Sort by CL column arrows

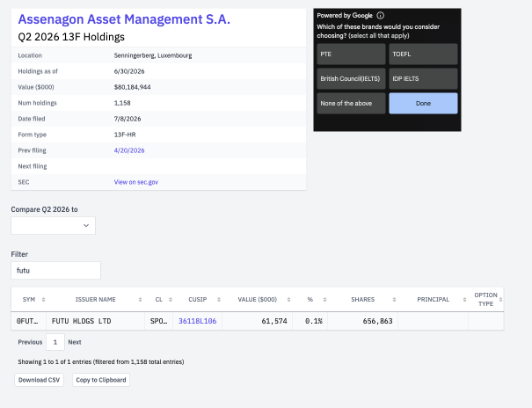click(x=171, y=300)
